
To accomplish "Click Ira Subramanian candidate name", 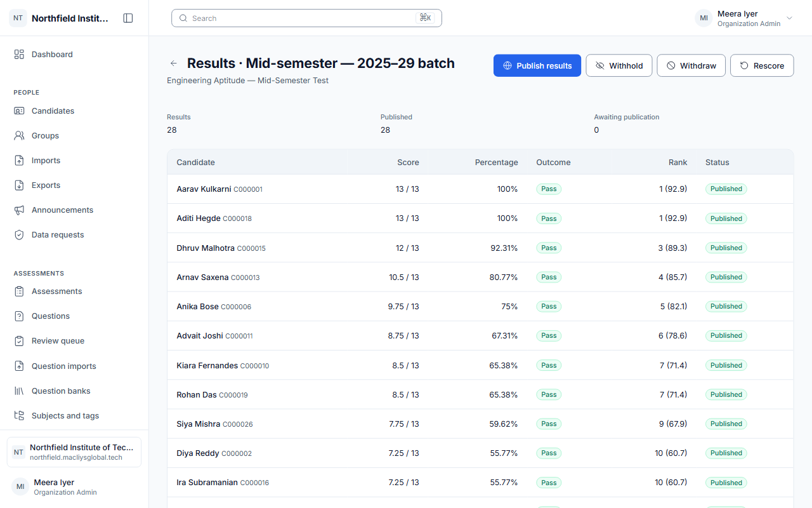I will tap(207, 483).
